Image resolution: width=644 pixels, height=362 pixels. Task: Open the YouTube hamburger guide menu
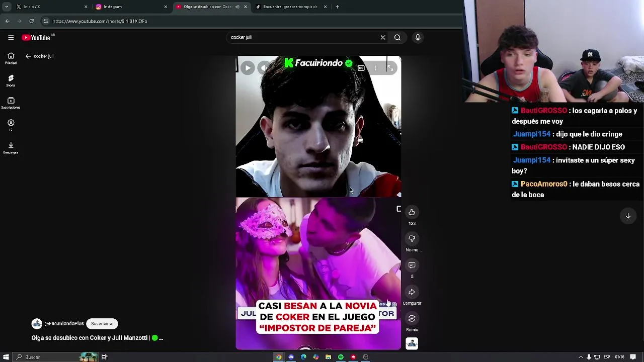[x=11, y=37]
